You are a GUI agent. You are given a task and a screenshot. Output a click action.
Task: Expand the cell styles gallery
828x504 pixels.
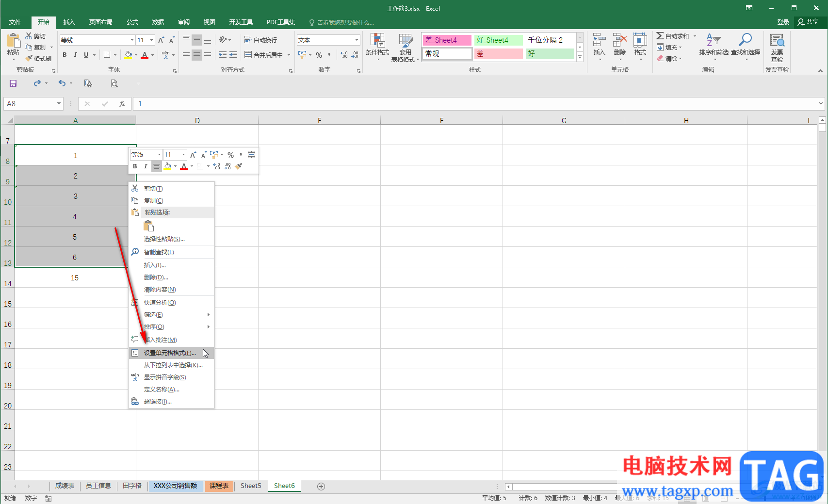click(580, 57)
